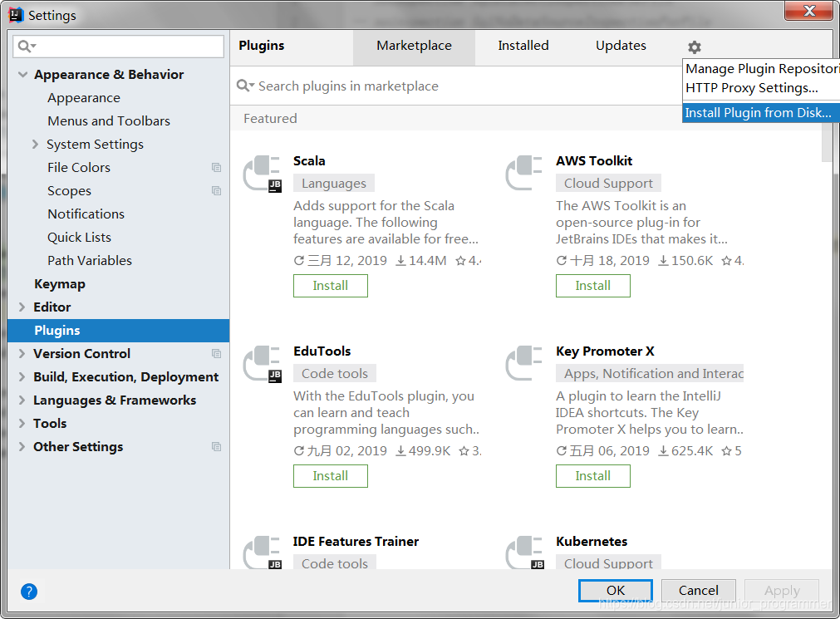Image resolution: width=840 pixels, height=619 pixels.
Task: Collapse the Appearance & Behavior section
Action: pos(22,75)
